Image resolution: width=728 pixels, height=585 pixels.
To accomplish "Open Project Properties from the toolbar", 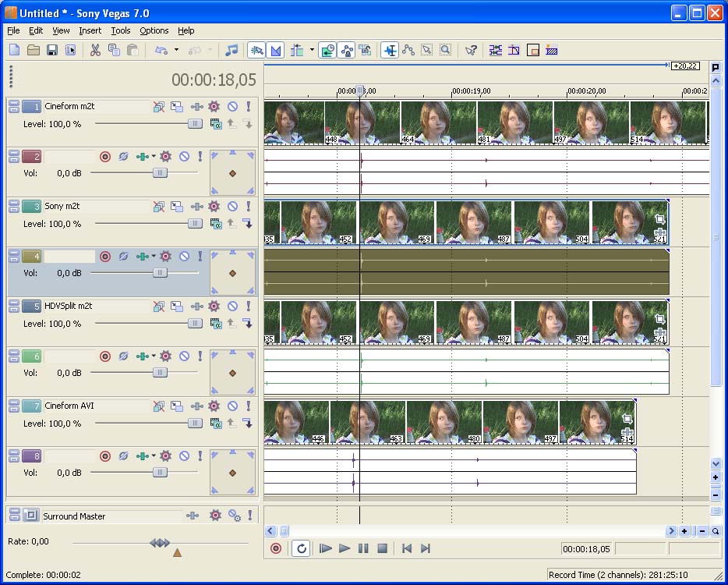I will pyautogui.click(x=71, y=50).
